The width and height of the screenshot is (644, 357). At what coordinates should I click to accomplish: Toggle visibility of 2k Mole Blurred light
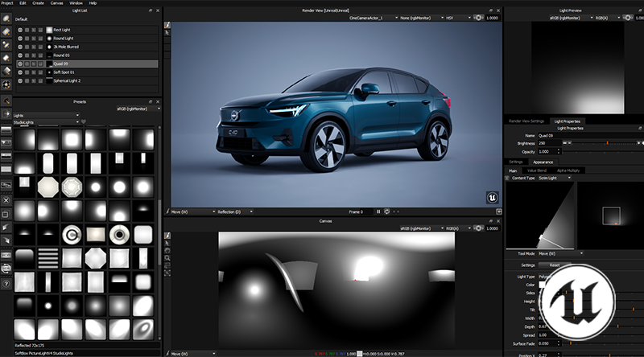(20, 47)
